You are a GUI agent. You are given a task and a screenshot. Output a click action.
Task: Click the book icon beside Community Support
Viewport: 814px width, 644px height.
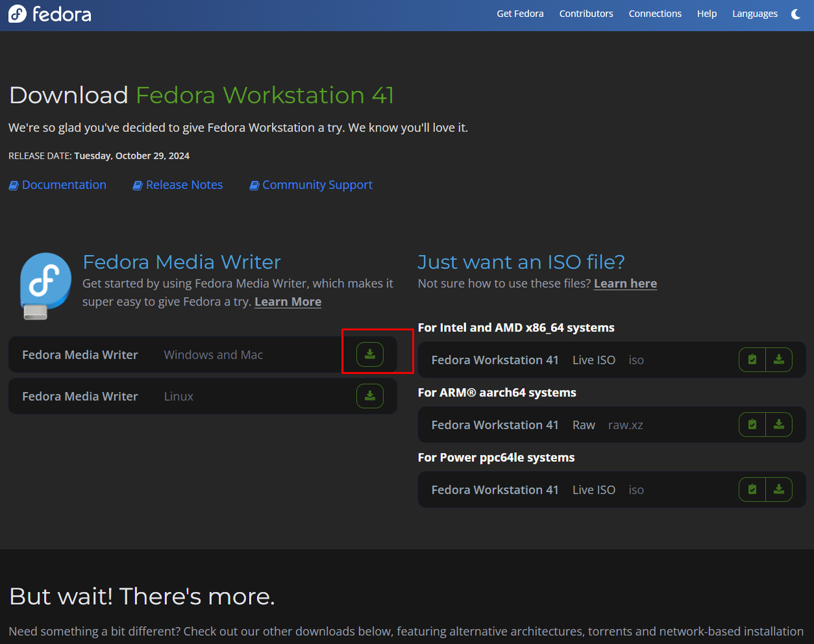click(254, 185)
